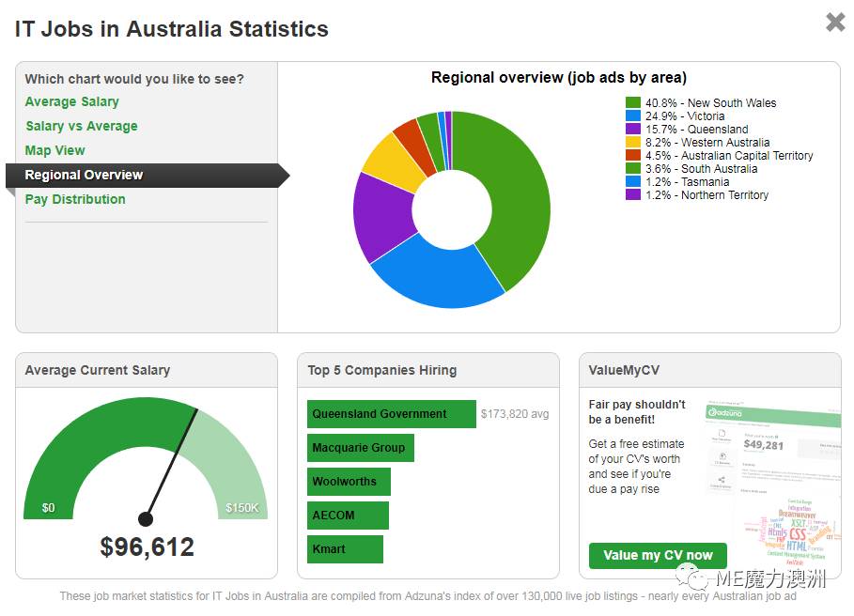Click the 'Top 5 Companies Hiring' heading
This screenshot has width=854, height=616.
(381, 370)
